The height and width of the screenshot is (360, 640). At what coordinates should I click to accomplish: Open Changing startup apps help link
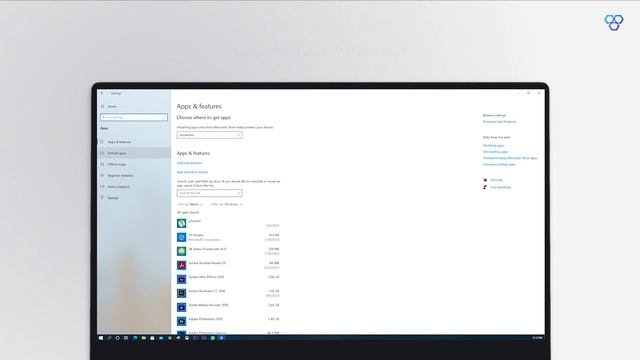point(499,164)
